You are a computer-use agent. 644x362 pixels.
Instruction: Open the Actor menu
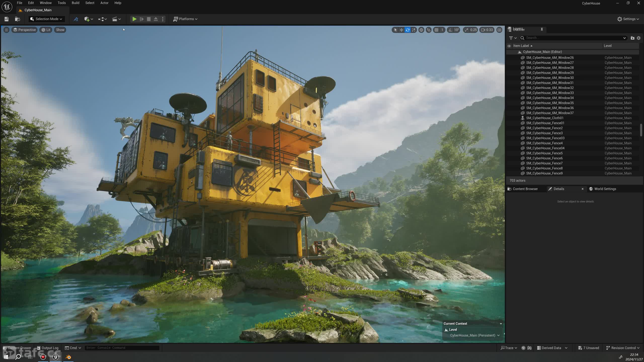pos(104,3)
